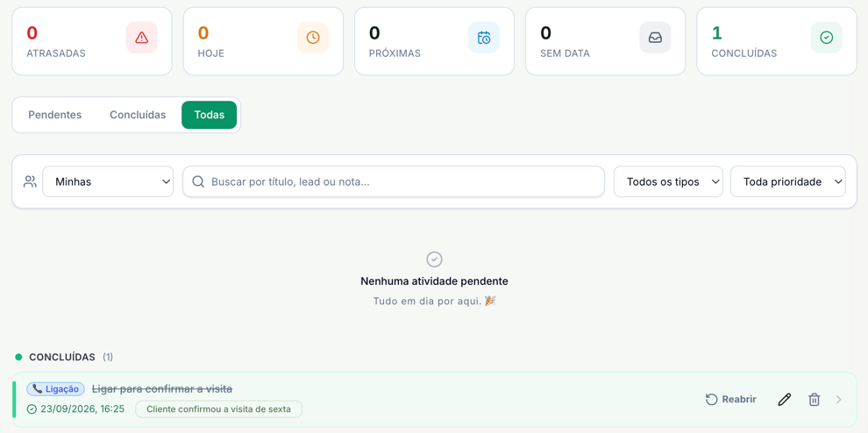Switch to the Concluídas tab

coord(138,115)
